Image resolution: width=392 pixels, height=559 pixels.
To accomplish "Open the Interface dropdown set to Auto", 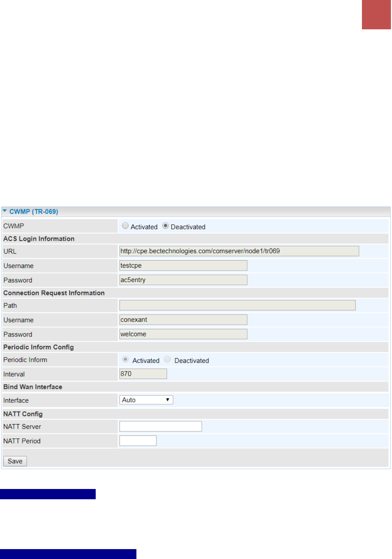I will pyautogui.click(x=146, y=400).
